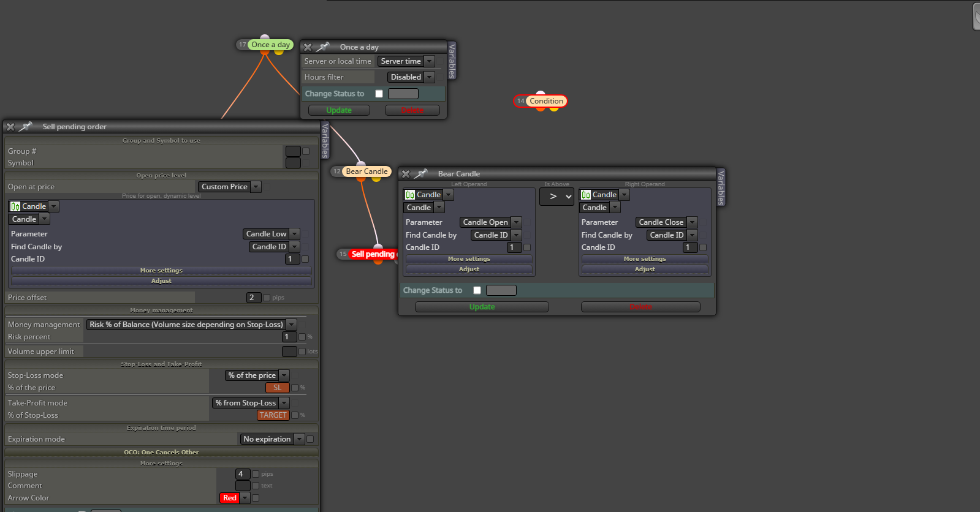The width and height of the screenshot is (980, 512).
Task: Click Delete in Bear Candle panel
Action: [640, 307]
